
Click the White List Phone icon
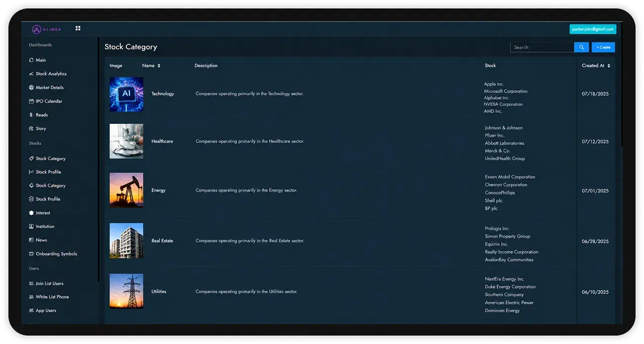pyautogui.click(x=32, y=297)
